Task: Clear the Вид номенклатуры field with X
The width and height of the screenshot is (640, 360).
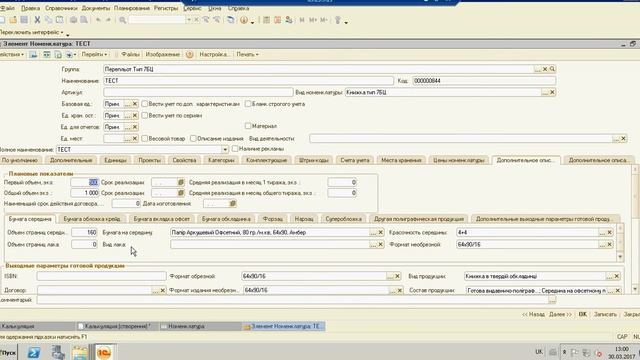Action: (552, 92)
